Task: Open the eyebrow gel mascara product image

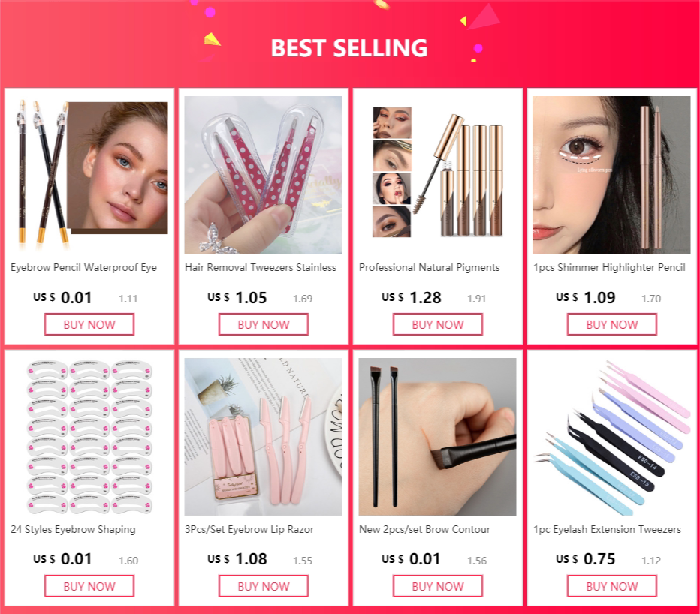Action: pyautogui.click(x=437, y=174)
